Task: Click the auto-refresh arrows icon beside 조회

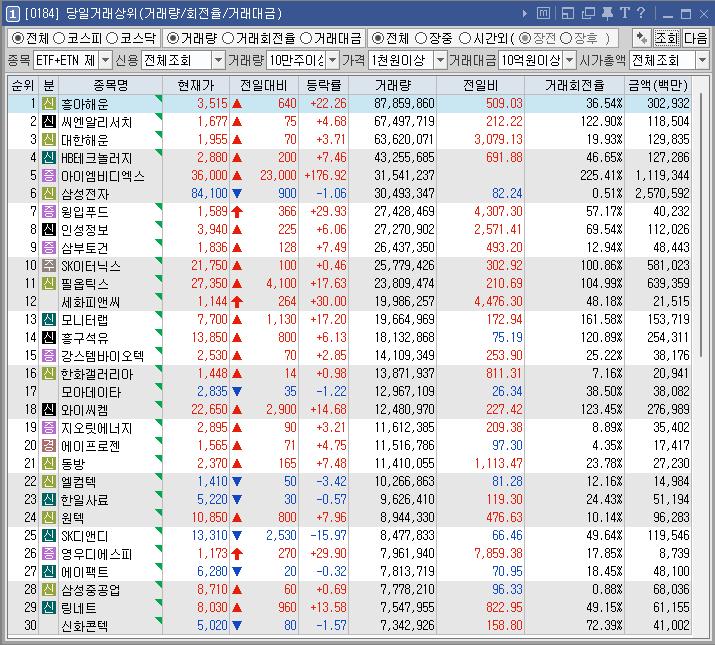Action: [x=642, y=38]
